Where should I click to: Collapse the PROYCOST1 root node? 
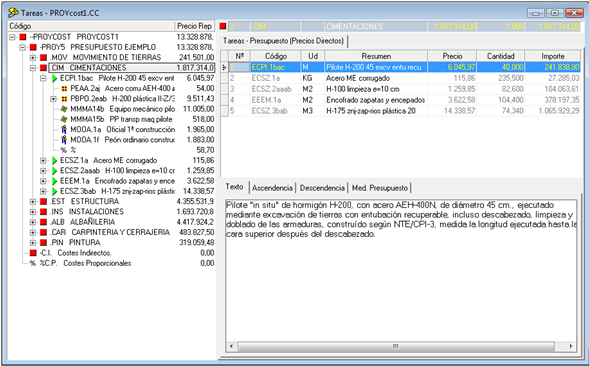point(12,37)
